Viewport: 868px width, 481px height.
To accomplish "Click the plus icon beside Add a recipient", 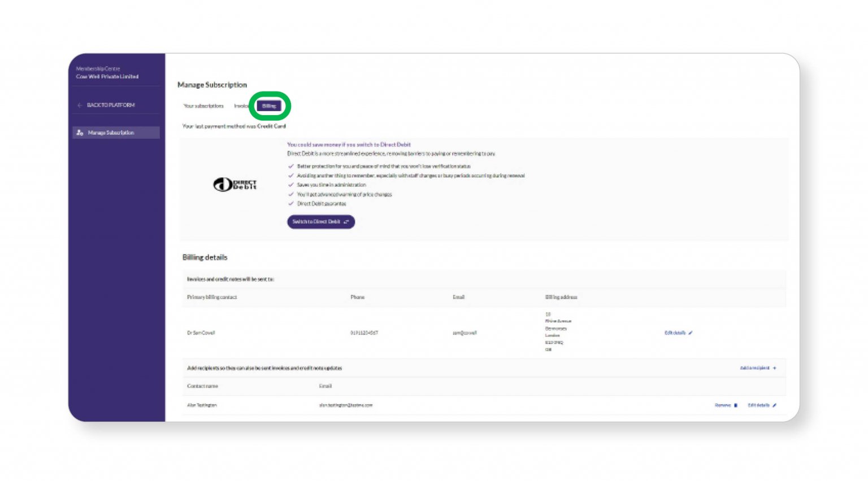I will [775, 368].
